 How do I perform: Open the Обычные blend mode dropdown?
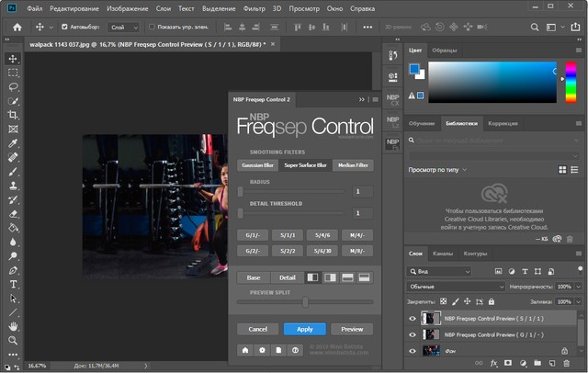coord(456,287)
